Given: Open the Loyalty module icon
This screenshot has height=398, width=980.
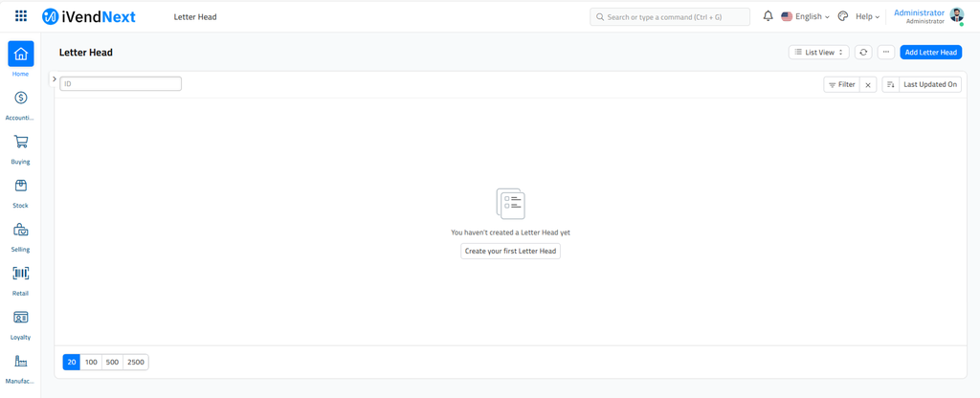Looking at the screenshot, I should (x=21, y=318).
